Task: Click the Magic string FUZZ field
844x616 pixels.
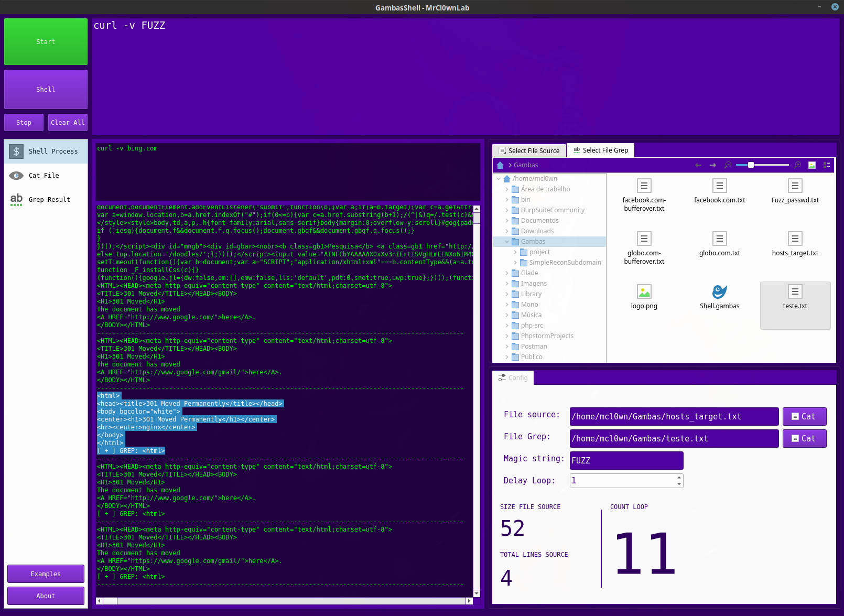Action: click(x=626, y=461)
